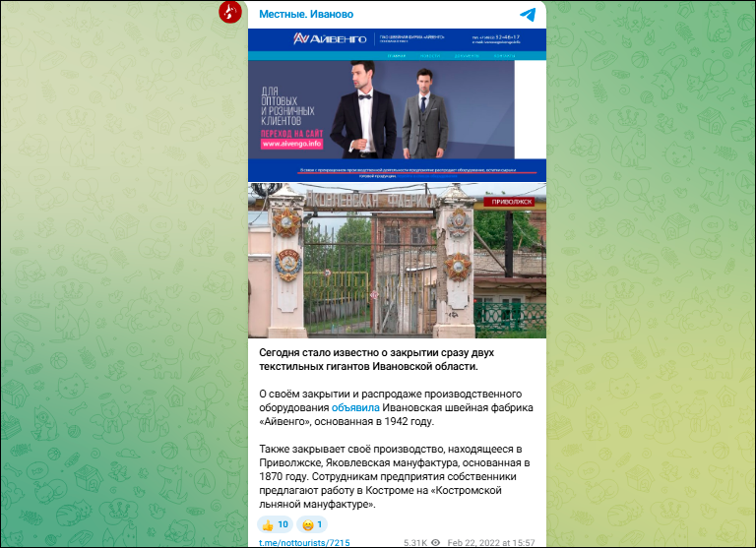The image size is (756, 548).
Task: Click the smiling emoji reaction
Action: [x=312, y=524]
